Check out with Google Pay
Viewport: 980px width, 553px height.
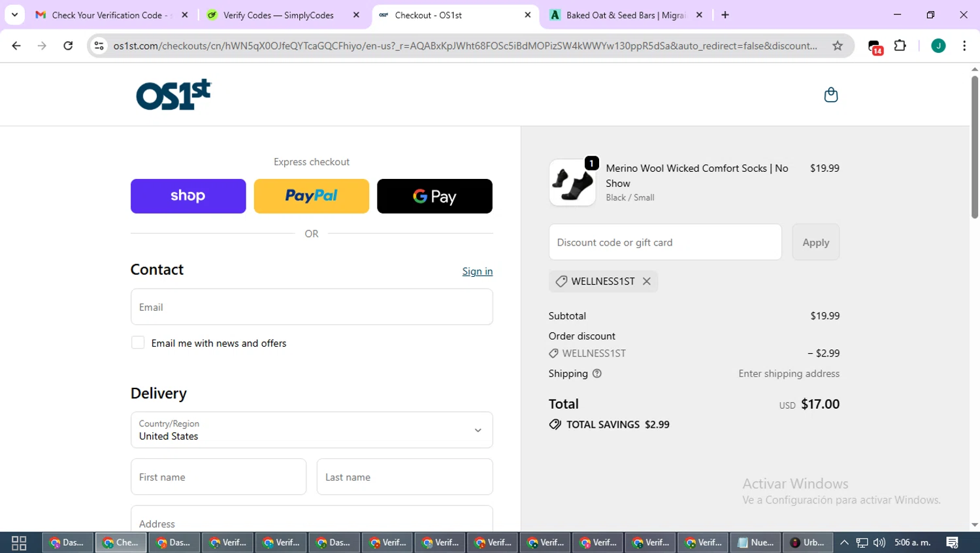pos(434,196)
